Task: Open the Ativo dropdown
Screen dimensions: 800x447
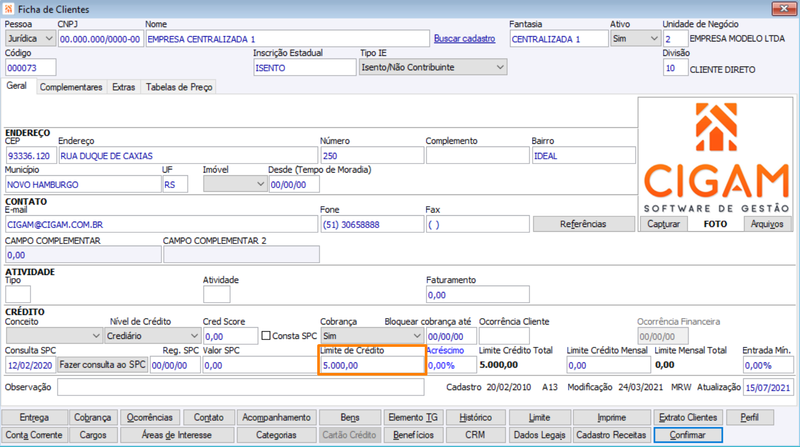Action: (x=635, y=39)
